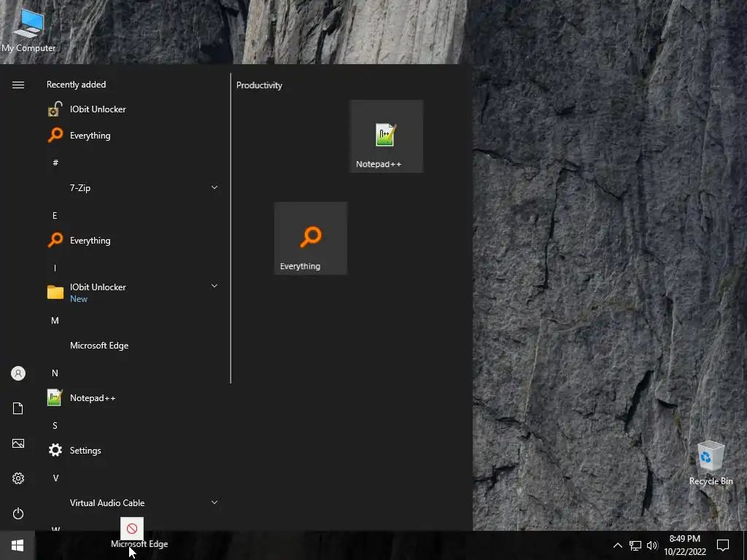Jump to the # letter header
Viewport: 747px width, 560px height.
coord(55,163)
